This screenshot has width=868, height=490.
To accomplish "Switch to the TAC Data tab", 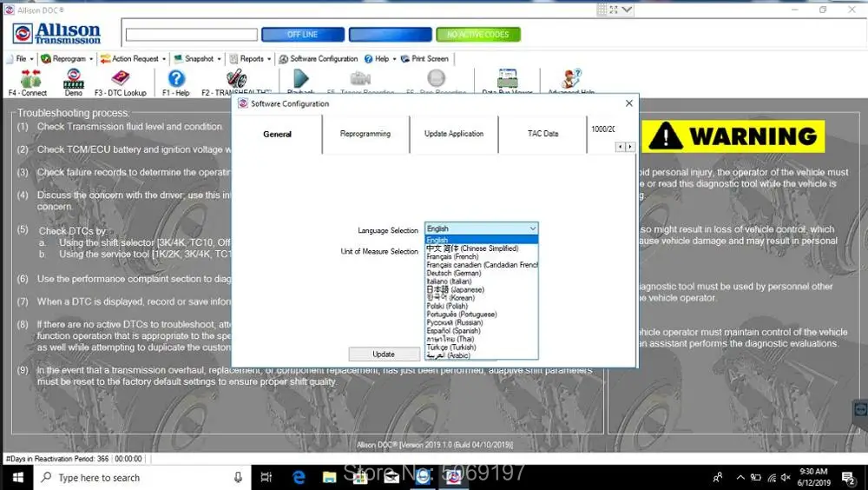I will tap(543, 134).
